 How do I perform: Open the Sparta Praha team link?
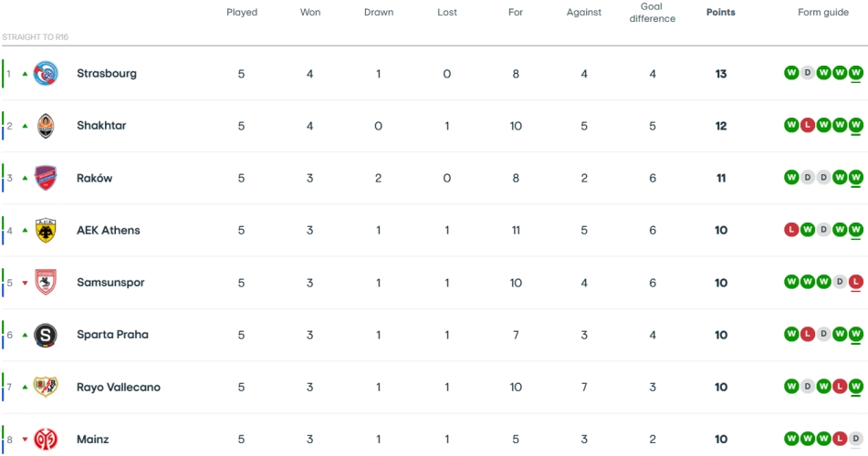coord(112,335)
